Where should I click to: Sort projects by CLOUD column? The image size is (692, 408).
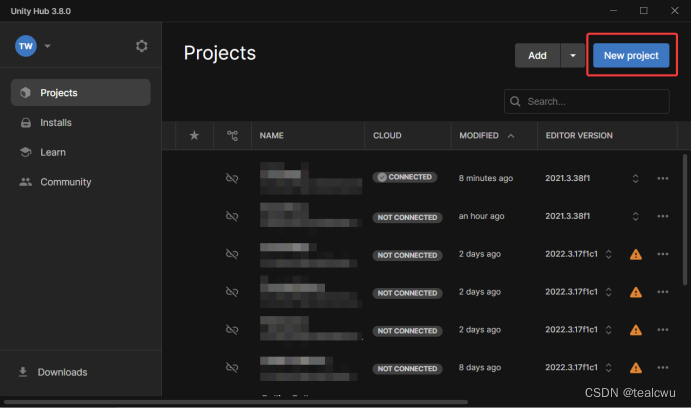[387, 136]
